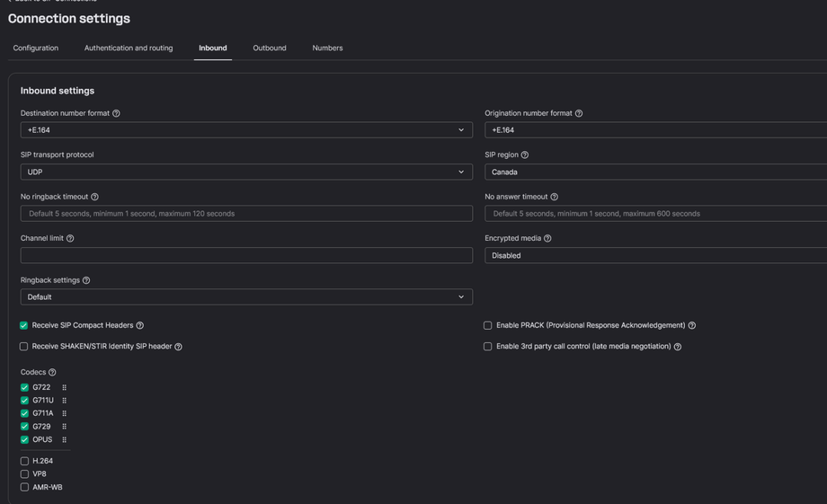The width and height of the screenshot is (827, 504).
Task: Open Authentication and routing tab
Action: point(129,48)
